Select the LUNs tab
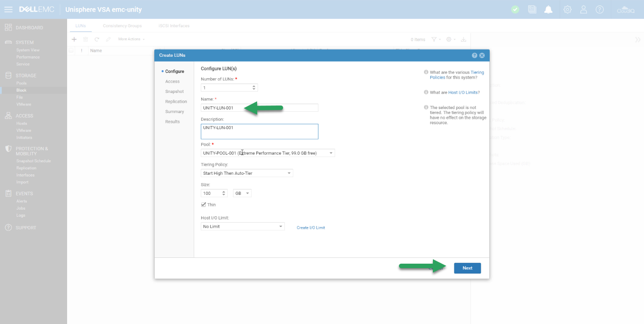This screenshot has height=324, width=644. (80, 26)
